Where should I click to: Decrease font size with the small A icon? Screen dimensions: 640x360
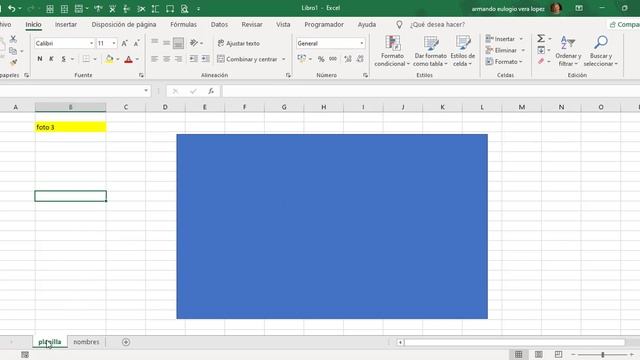pyautogui.click(x=137, y=43)
